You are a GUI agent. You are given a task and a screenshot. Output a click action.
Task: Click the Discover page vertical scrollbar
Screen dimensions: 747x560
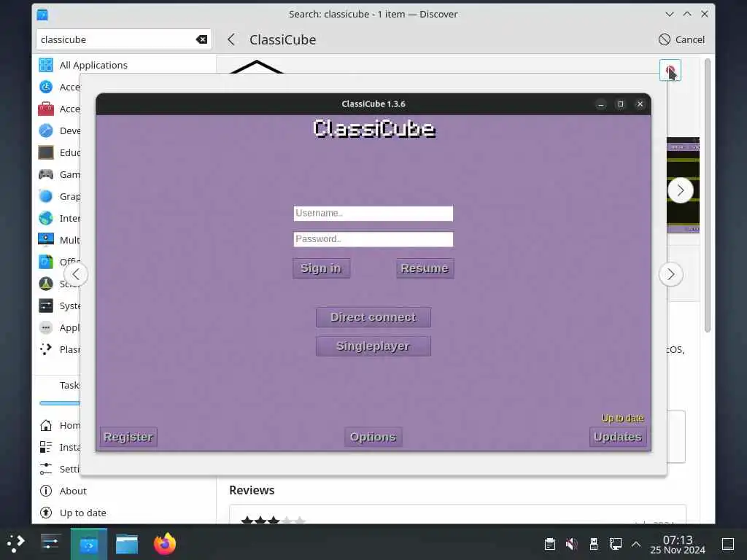pos(708,195)
